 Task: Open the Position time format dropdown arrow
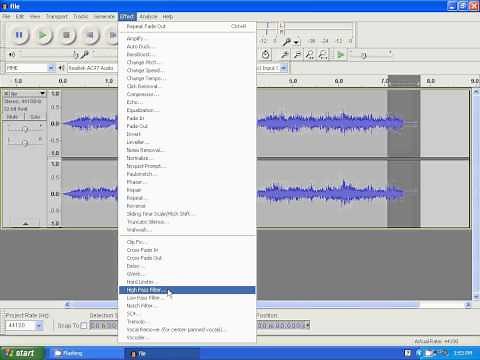click(307, 325)
